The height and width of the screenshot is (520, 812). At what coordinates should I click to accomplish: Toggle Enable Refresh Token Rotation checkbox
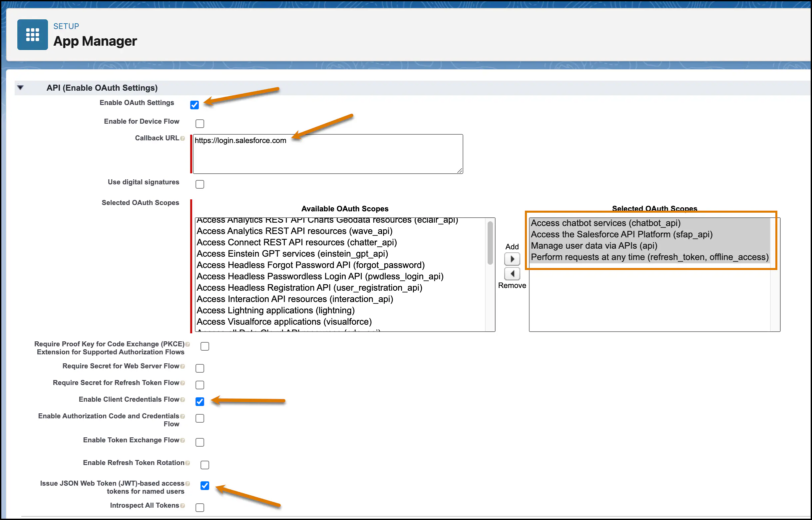tap(205, 465)
